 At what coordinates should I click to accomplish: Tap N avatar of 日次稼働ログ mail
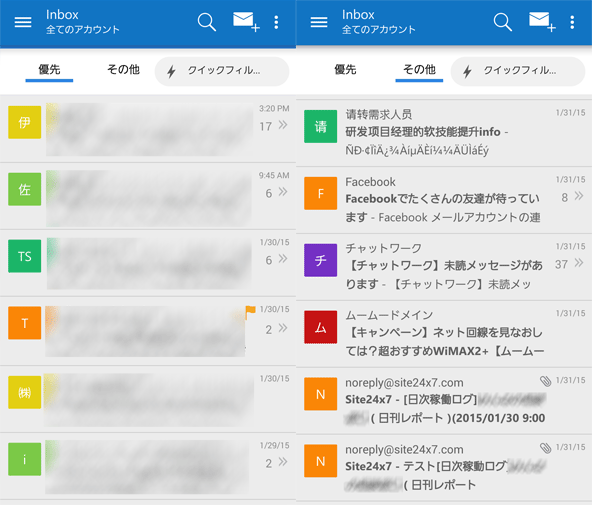coord(321,394)
